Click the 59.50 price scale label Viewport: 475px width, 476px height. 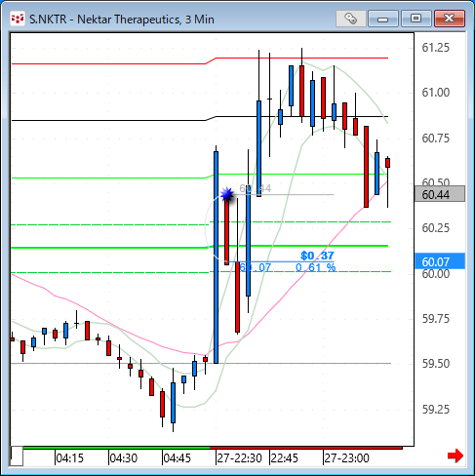pyautogui.click(x=436, y=364)
